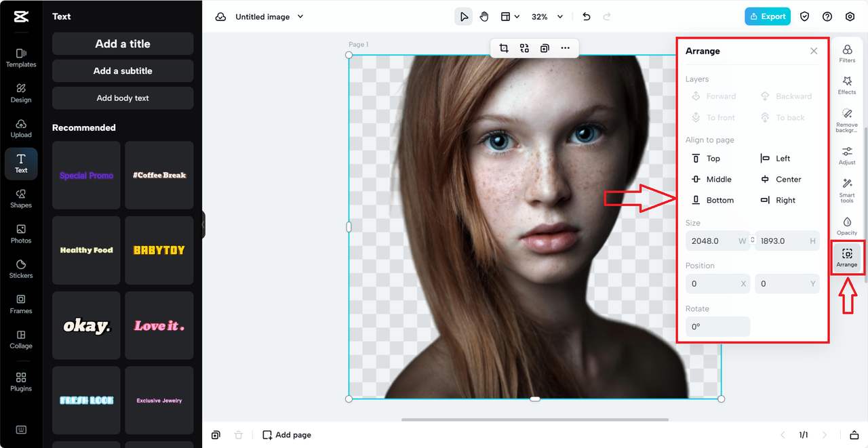Click Add a title button
868x448 pixels.
tap(123, 44)
